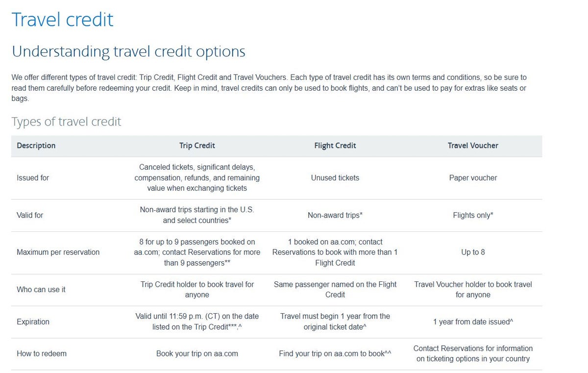This screenshot has height=373, width=588.
Task: Click the "Maximum per reservation" row label
Action: pos(58,252)
